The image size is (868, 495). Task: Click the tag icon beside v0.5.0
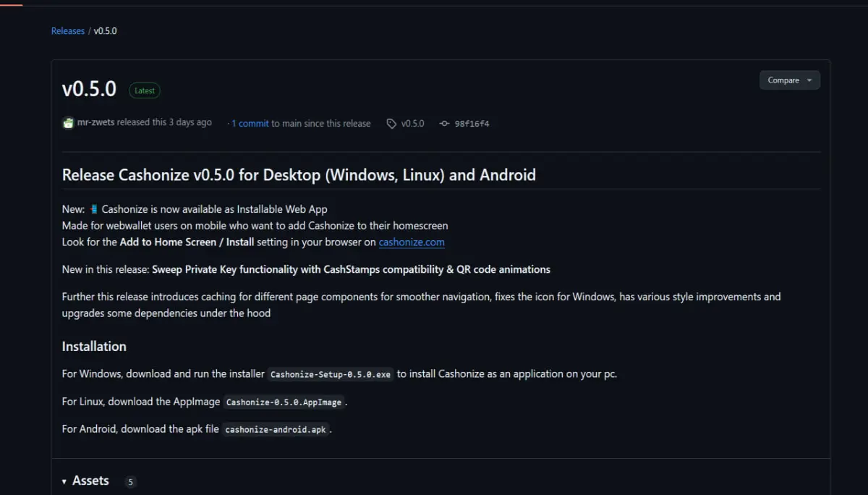(x=391, y=124)
